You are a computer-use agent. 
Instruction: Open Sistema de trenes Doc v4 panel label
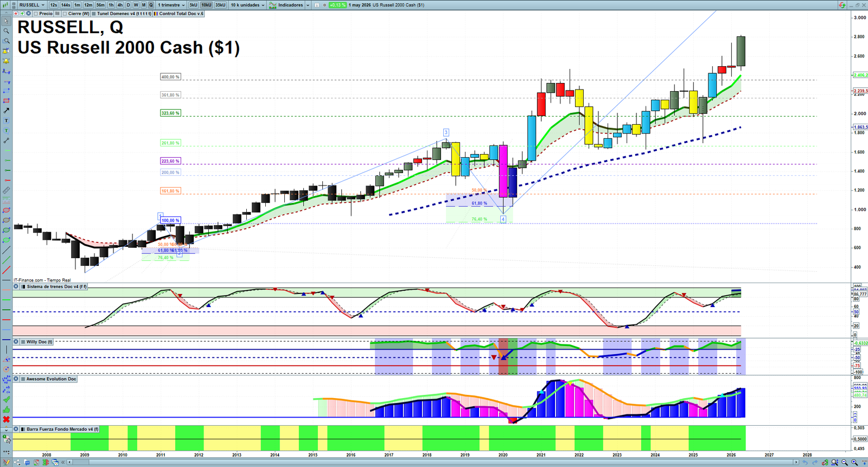[56, 286]
